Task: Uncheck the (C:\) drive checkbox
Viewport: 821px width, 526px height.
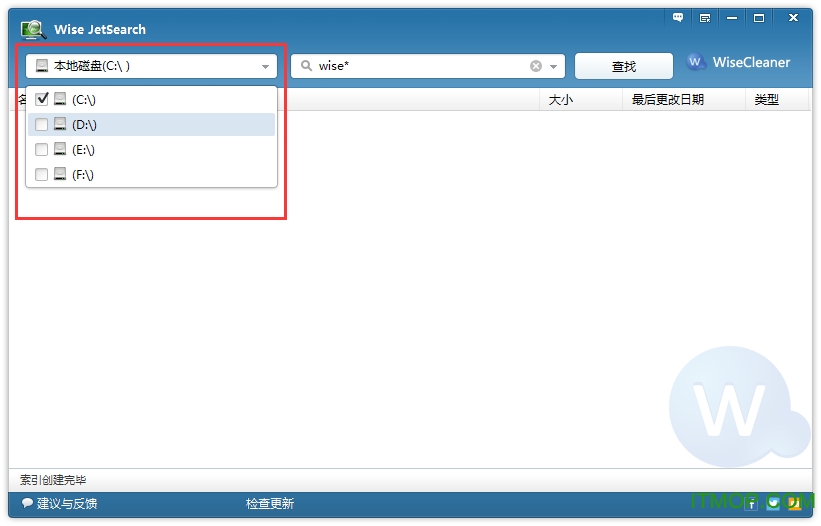Action: (x=42, y=99)
